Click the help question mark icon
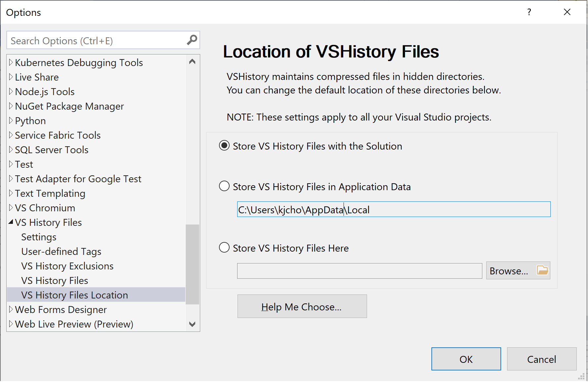Screen dimensions: 588x382 point(529,12)
